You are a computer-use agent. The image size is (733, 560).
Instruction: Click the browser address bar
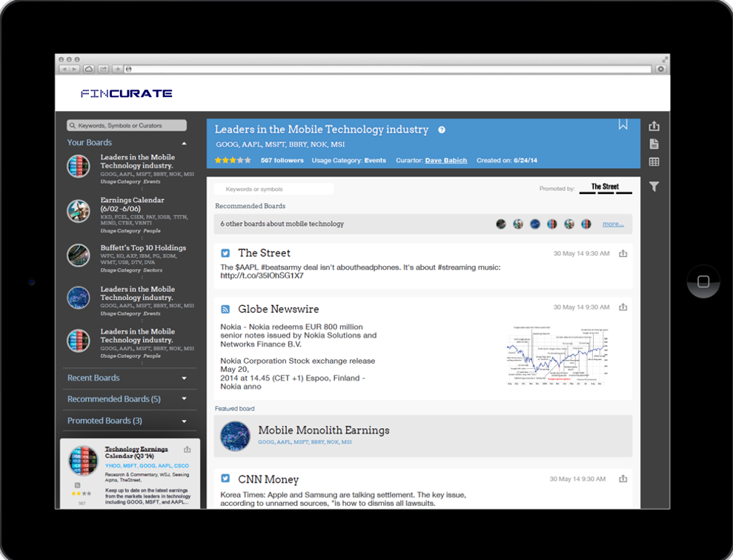[x=387, y=69]
